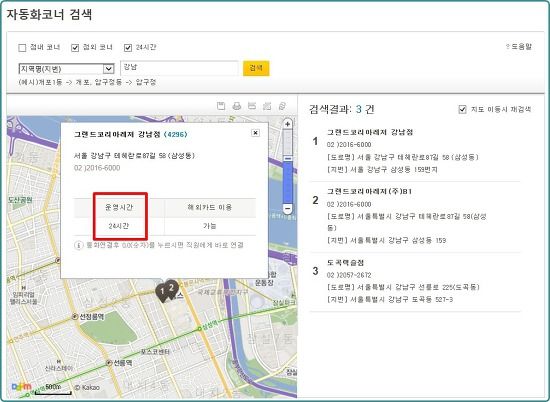Click the chain-link icon above the map

coord(282,106)
